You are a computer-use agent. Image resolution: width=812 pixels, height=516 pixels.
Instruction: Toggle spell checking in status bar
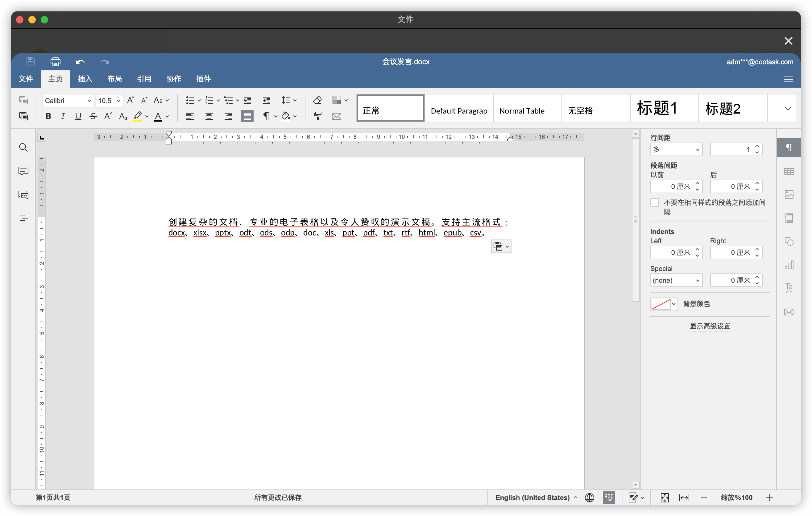609,497
